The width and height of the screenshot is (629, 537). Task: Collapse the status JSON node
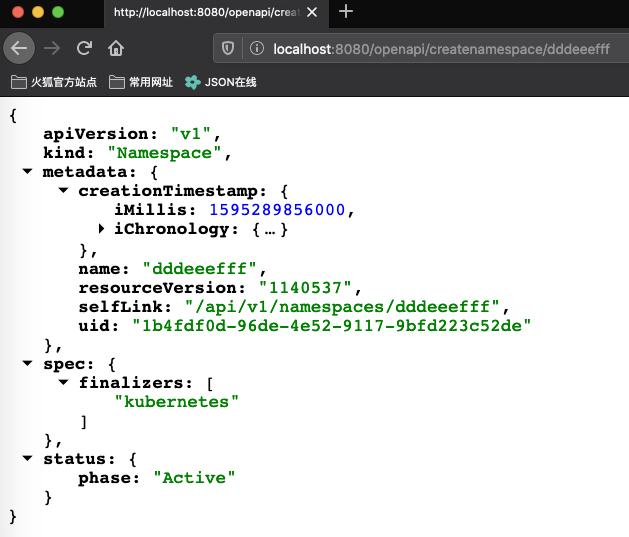point(28,458)
